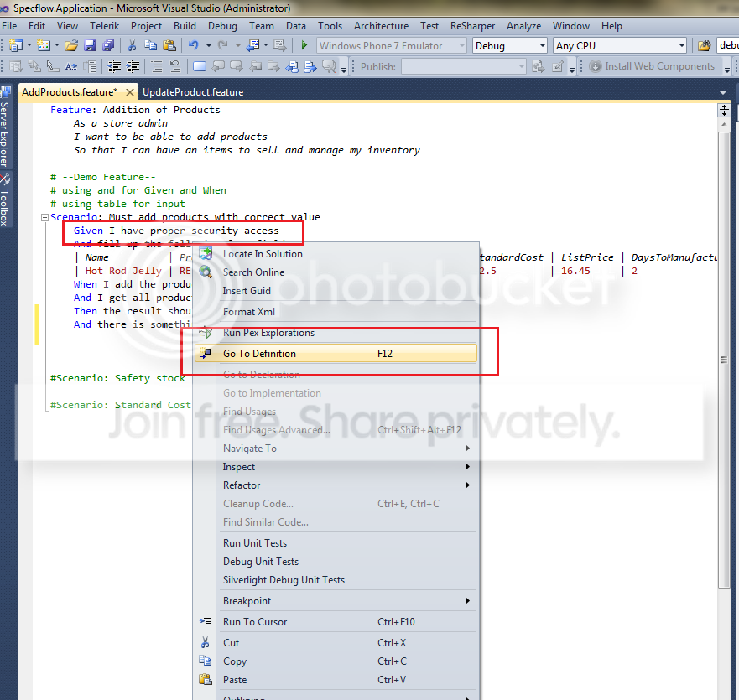Image resolution: width=739 pixels, height=700 pixels.
Task: Click the Undo arrow icon
Action: [193, 46]
